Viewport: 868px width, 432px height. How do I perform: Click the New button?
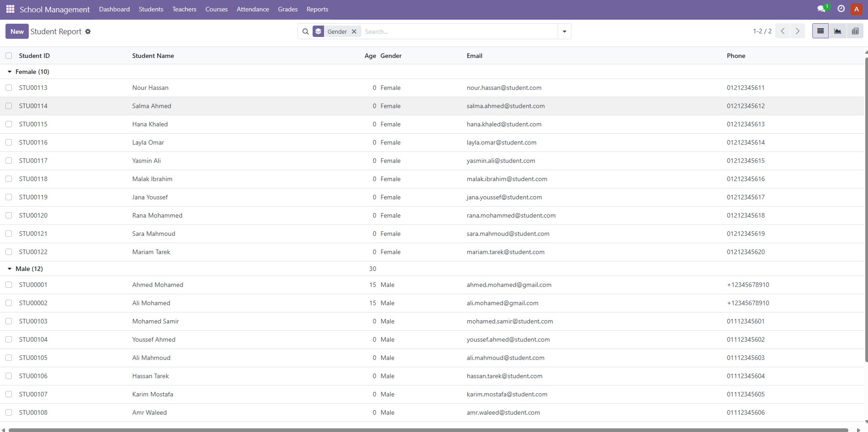pyautogui.click(x=17, y=31)
